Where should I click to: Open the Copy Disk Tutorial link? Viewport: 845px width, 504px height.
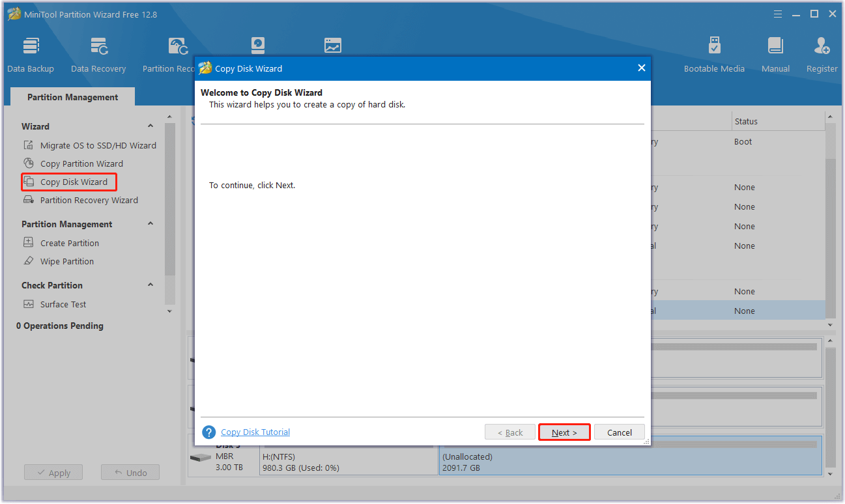tap(255, 432)
